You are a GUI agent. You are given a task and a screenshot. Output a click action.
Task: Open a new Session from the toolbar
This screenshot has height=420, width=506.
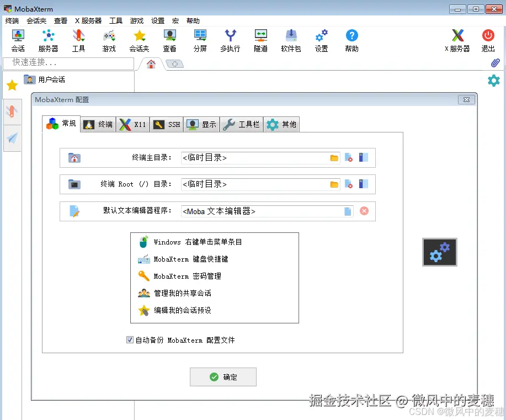coord(18,39)
